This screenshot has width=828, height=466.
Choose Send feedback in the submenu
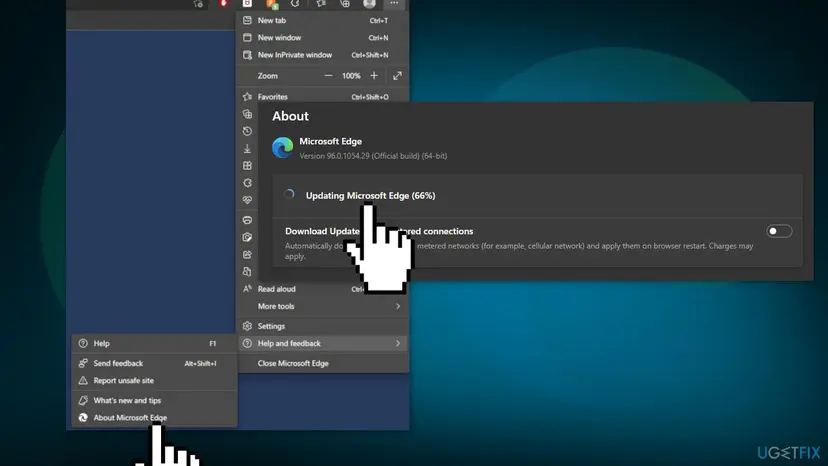pyautogui.click(x=154, y=364)
